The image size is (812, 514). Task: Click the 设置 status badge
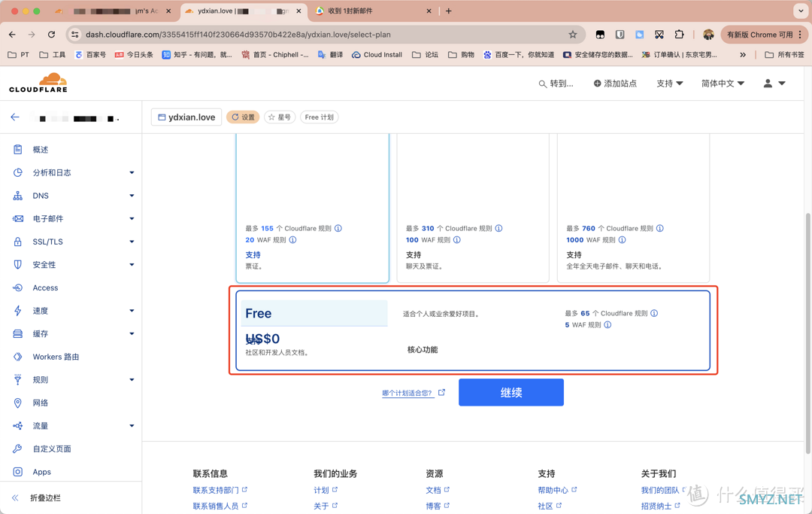click(243, 117)
